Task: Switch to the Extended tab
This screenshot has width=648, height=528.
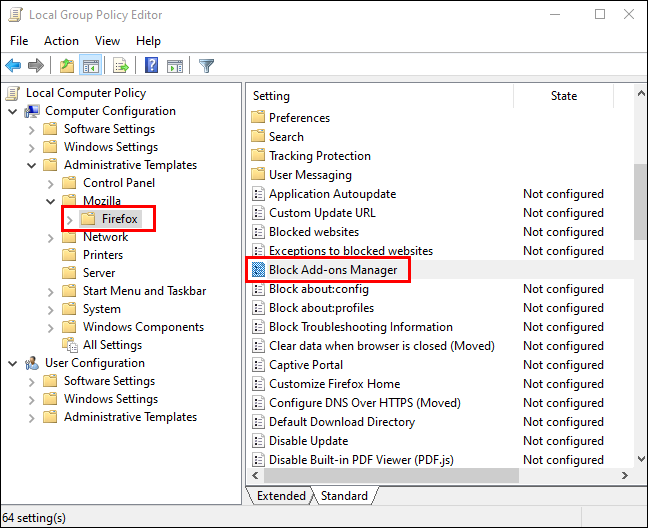Action: pyautogui.click(x=281, y=495)
